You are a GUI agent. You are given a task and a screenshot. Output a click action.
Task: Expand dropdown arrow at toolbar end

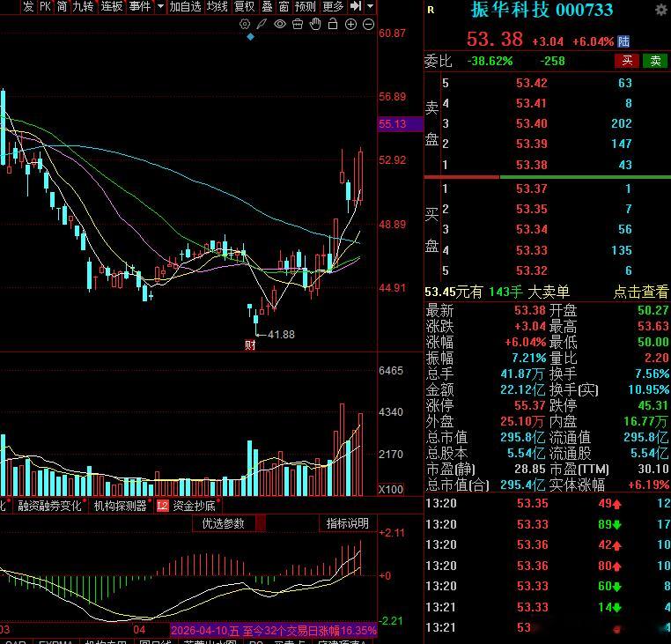coord(371,6)
